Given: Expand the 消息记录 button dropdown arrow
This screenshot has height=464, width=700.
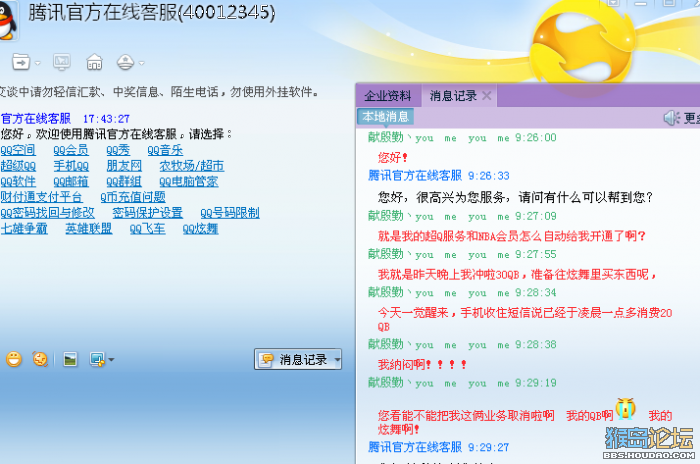Looking at the screenshot, I should point(338,359).
